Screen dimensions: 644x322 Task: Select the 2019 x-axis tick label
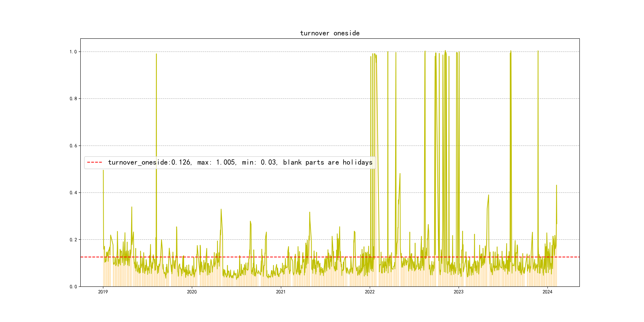103,292
